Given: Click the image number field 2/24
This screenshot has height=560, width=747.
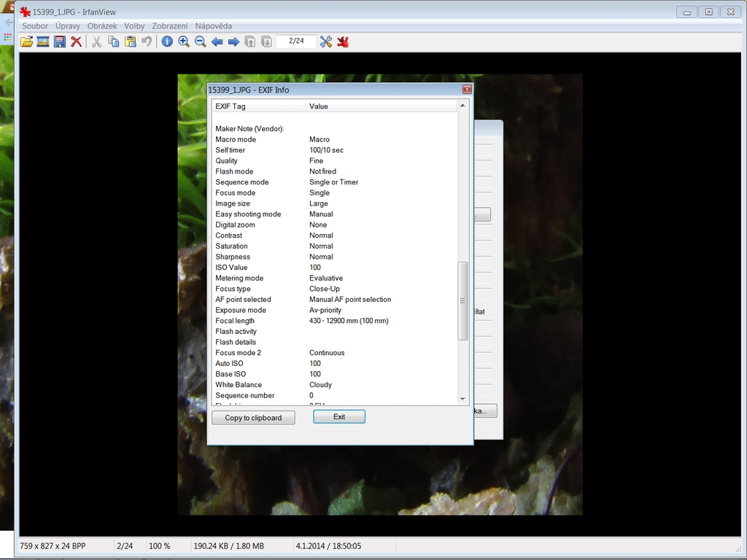Looking at the screenshot, I should (x=296, y=42).
